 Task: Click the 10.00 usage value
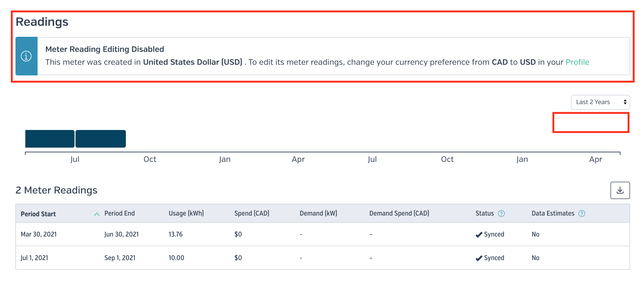[x=176, y=258]
